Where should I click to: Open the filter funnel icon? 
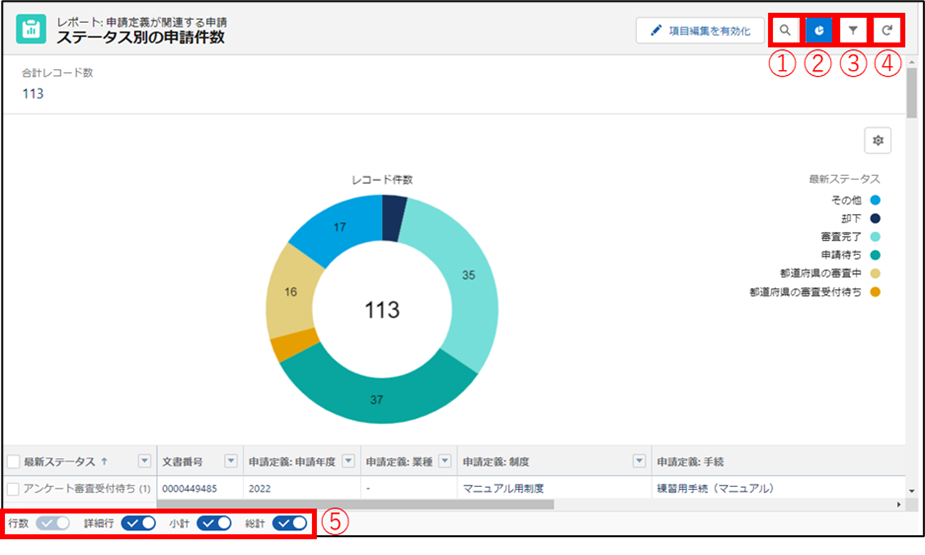(x=853, y=31)
